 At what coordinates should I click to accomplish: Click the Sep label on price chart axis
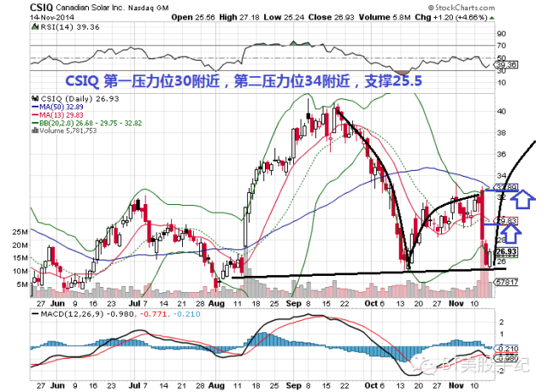coord(293,304)
